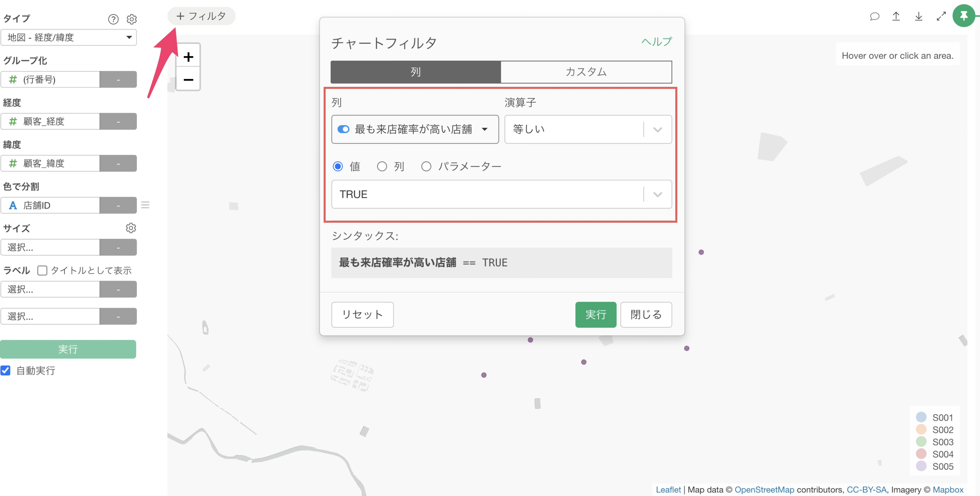Click the download arrow icon
Image resolution: width=980 pixels, height=496 pixels.
[918, 16]
